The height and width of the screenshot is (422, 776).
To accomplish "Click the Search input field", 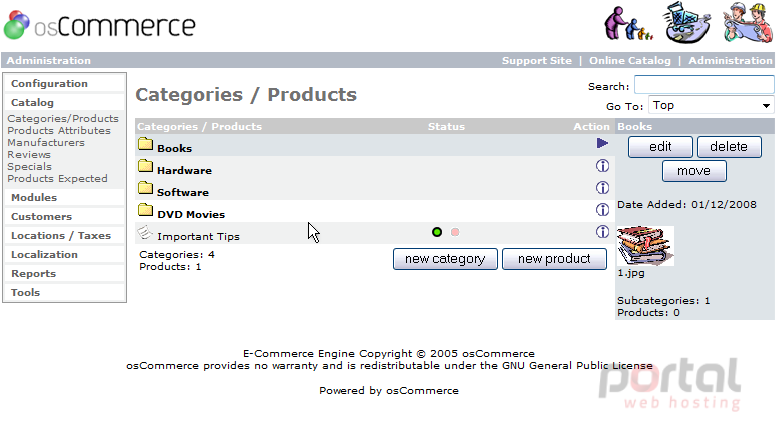I will (704, 85).
